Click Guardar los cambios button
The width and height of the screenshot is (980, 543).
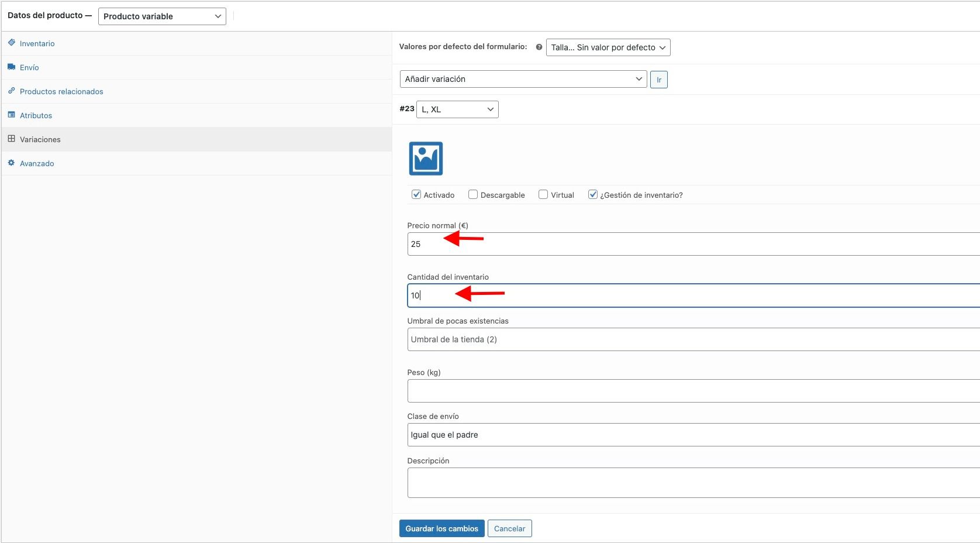(x=442, y=528)
